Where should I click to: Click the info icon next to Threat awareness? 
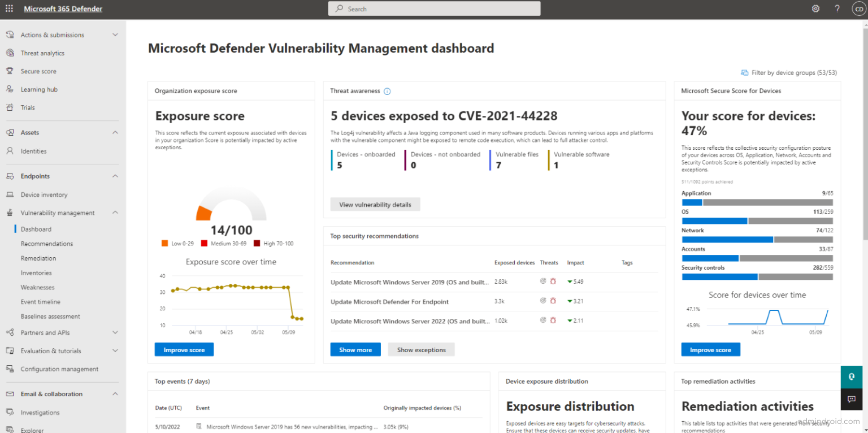387,91
